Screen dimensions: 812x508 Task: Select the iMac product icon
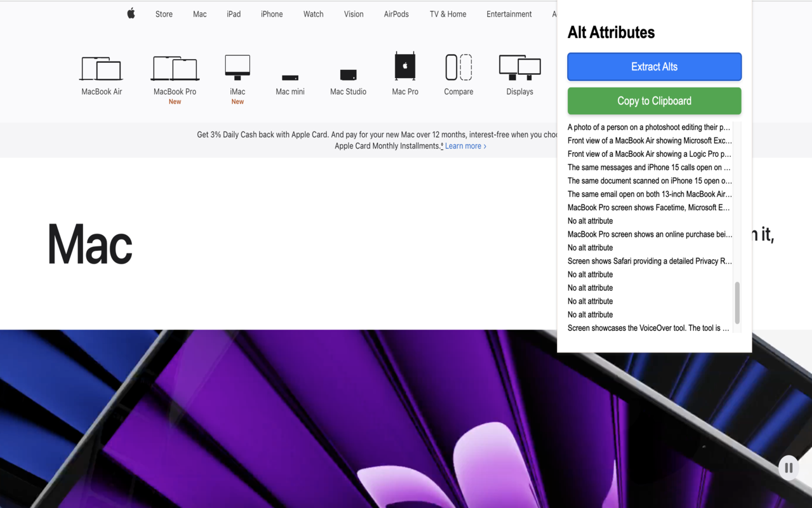(237, 67)
